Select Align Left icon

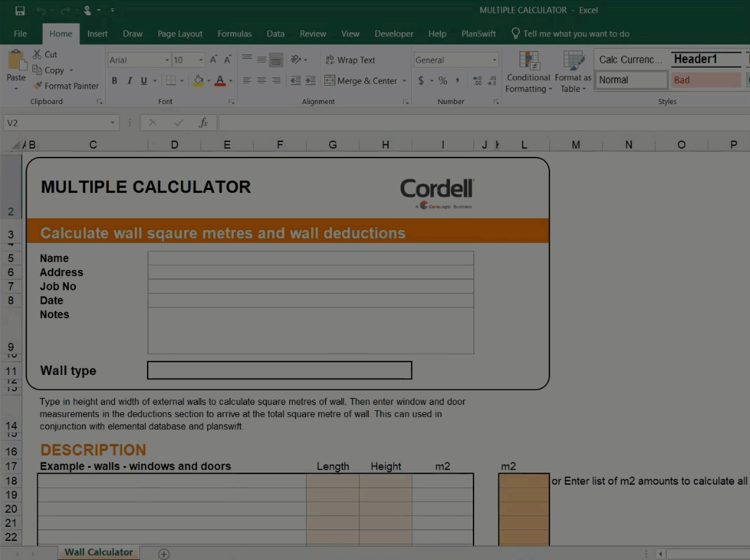(247, 80)
